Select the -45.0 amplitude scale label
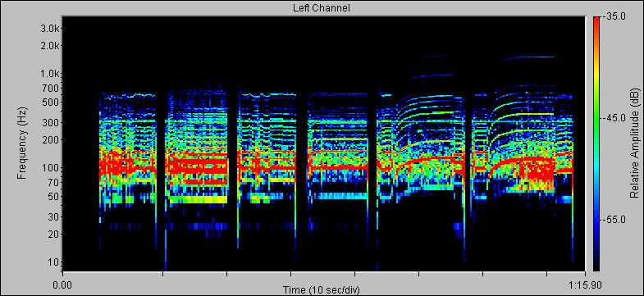Image resolution: width=644 pixels, height=296 pixels. [614, 118]
